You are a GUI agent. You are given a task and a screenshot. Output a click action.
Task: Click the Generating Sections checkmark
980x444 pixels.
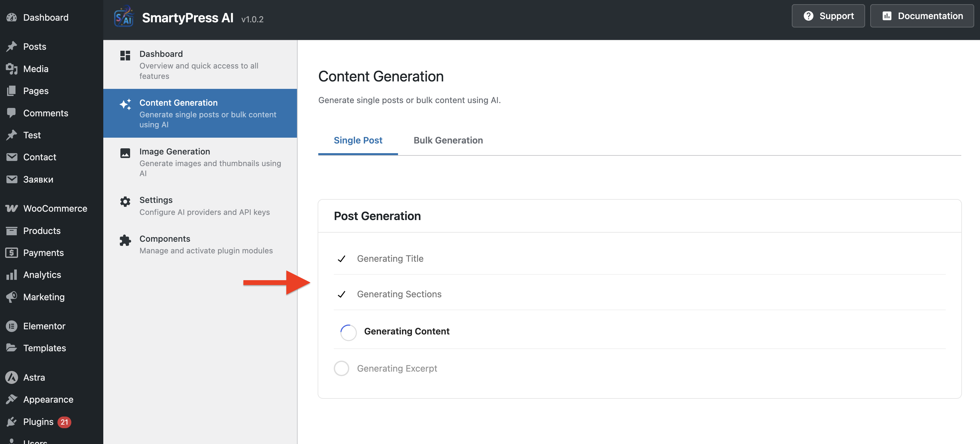[x=341, y=294]
